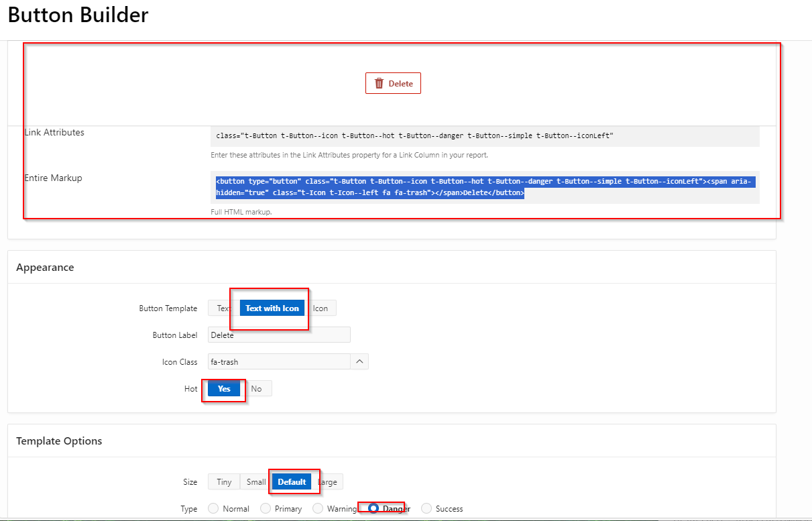Open the Icon Class picker arrow
812x521 pixels.
(x=359, y=361)
